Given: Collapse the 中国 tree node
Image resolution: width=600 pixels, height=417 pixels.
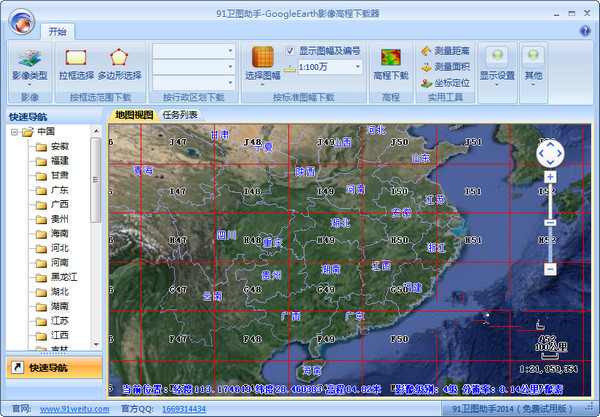Looking at the screenshot, I should click(x=14, y=132).
